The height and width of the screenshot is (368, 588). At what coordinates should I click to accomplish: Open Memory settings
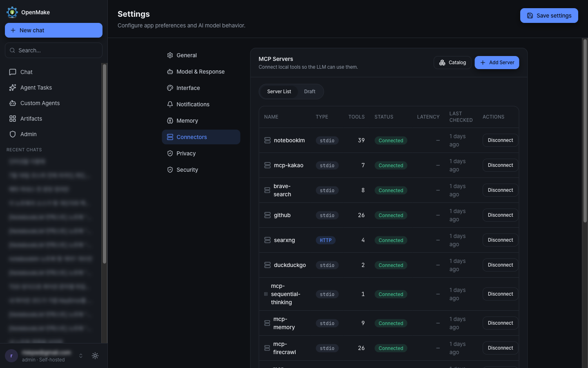pyautogui.click(x=201, y=121)
